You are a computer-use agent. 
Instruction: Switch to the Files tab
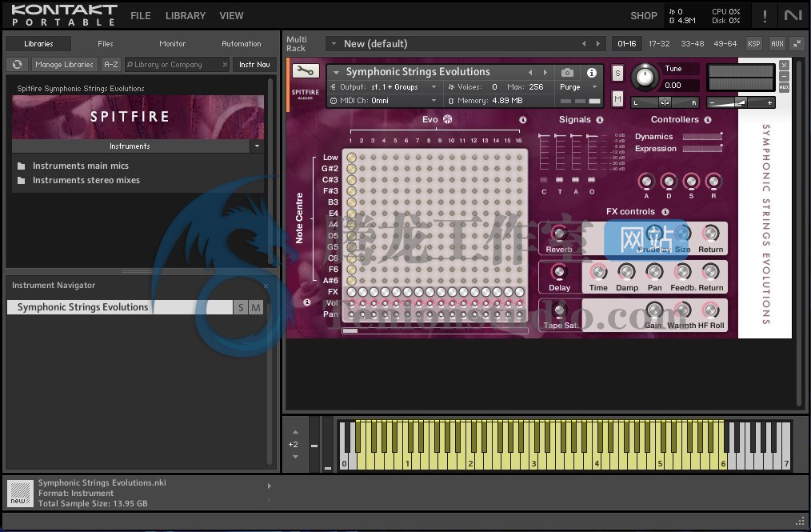click(x=105, y=43)
